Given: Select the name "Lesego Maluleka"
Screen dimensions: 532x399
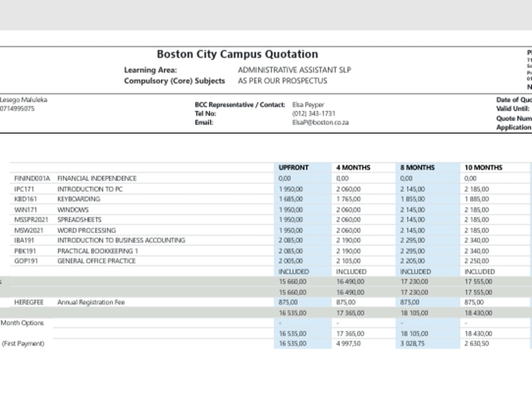Looking at the screenshot, I should (23, 100).
